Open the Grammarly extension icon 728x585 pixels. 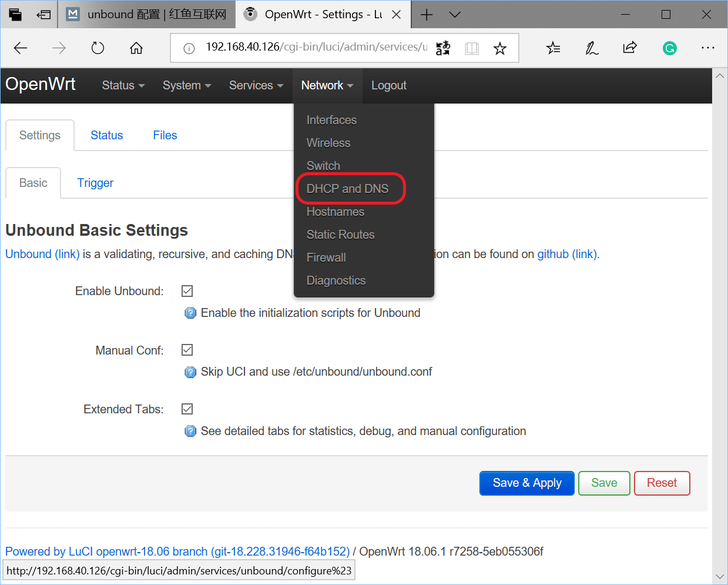tap(669, 48)
